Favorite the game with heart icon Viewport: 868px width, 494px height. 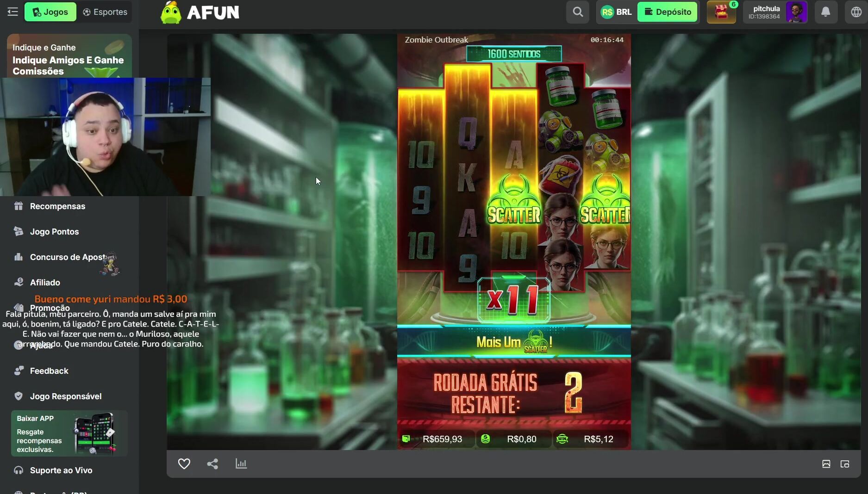(x=184, y=463)
